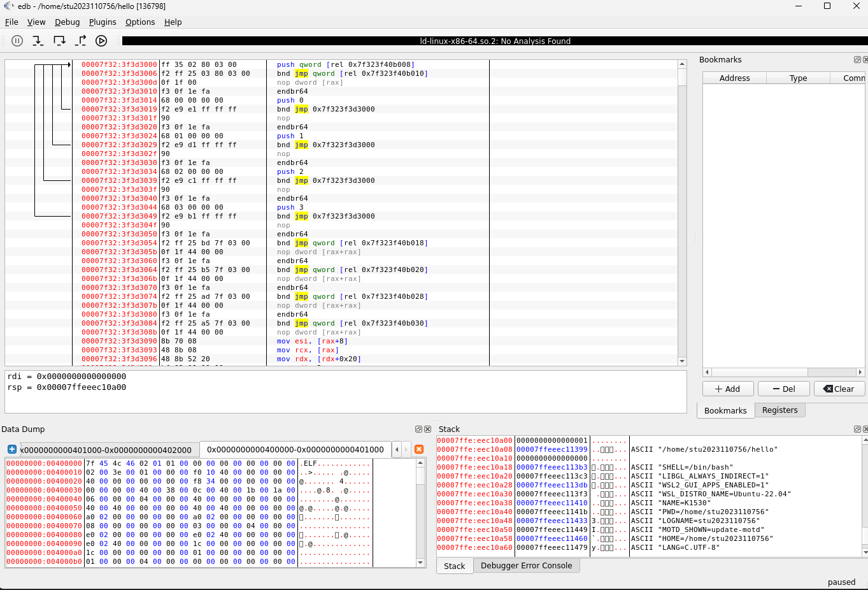Viewport: 868px width, 590px height.
Task: Click the Step Out toolbar icon
Action: coord(80,41)
